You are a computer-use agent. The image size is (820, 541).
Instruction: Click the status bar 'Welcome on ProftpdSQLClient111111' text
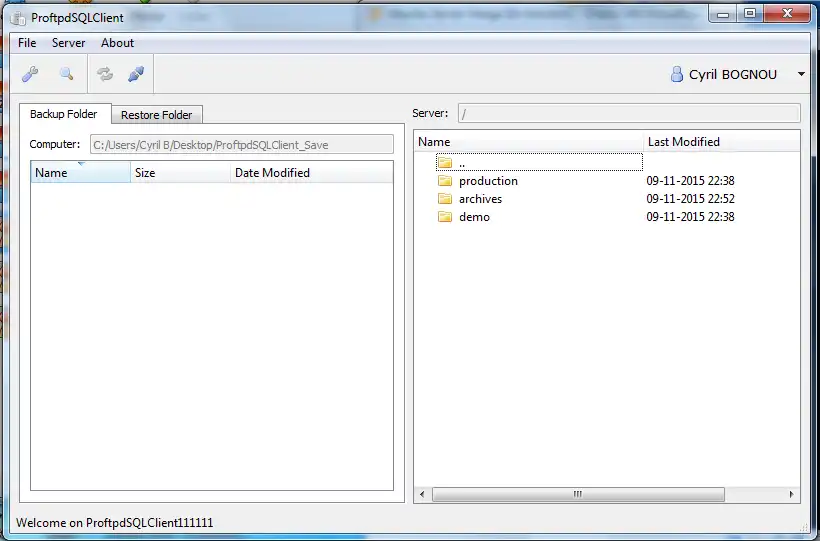(115, 523)
